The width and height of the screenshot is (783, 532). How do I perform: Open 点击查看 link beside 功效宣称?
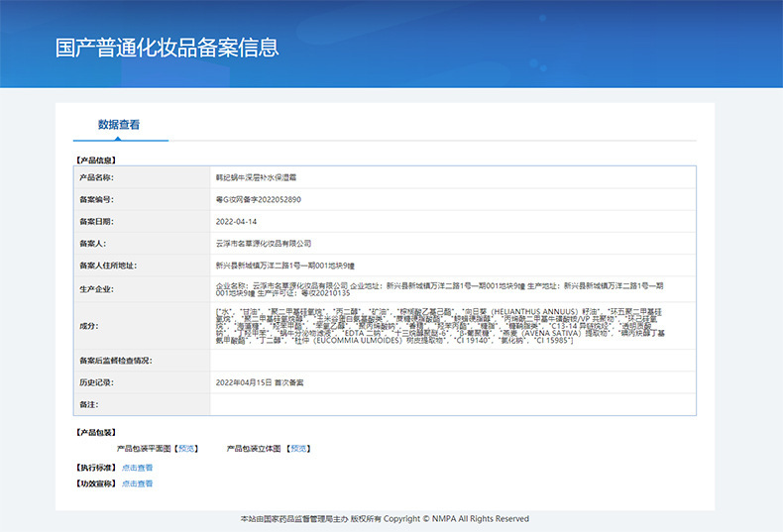(137, 483)
